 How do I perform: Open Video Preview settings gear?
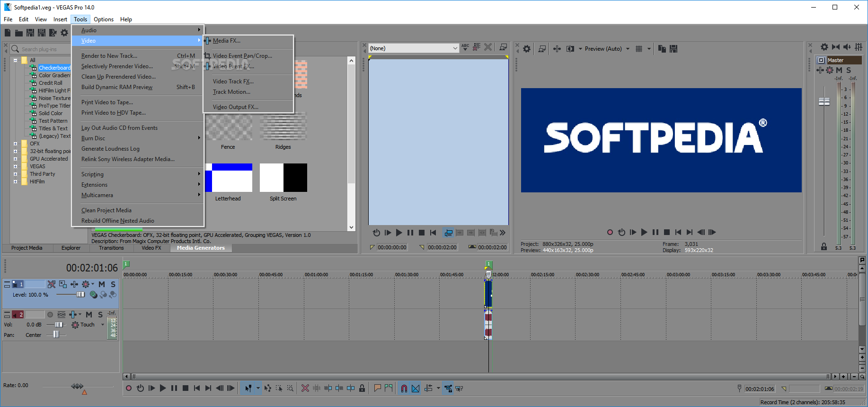[527, 48]
